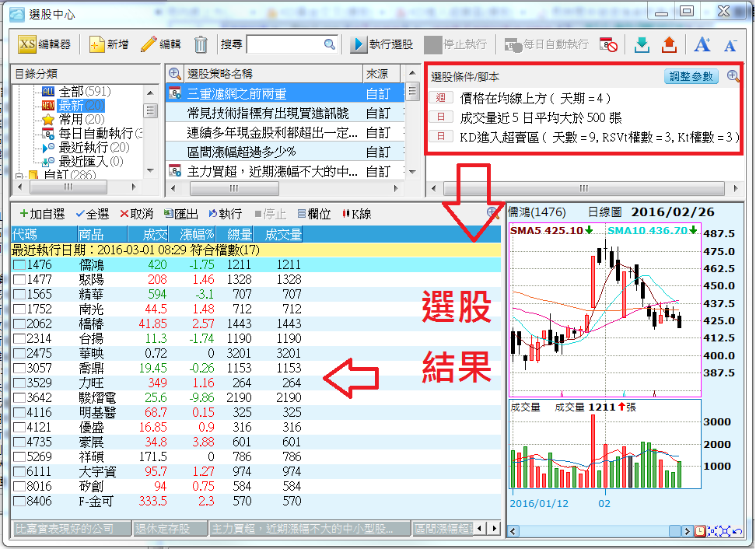Switch to the 退休定存股 tab
Screen dimensions: 756x549
point(170,529)
